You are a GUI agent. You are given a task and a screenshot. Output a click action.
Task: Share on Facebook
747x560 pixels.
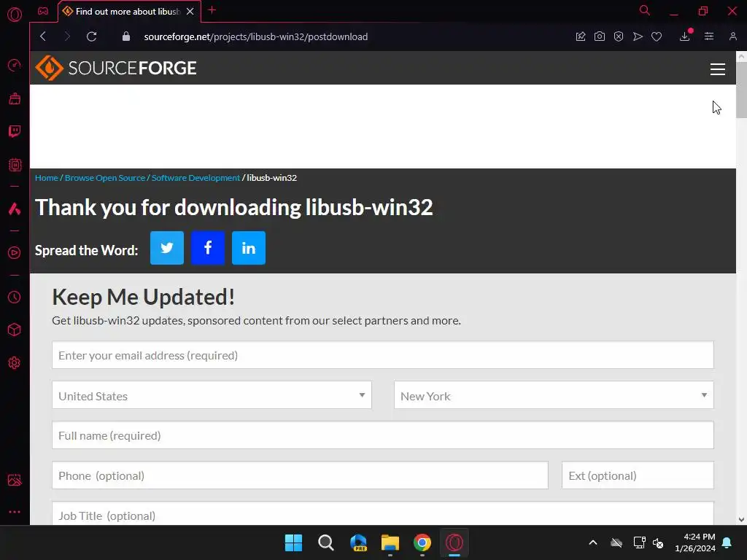[x=208, y=248]
